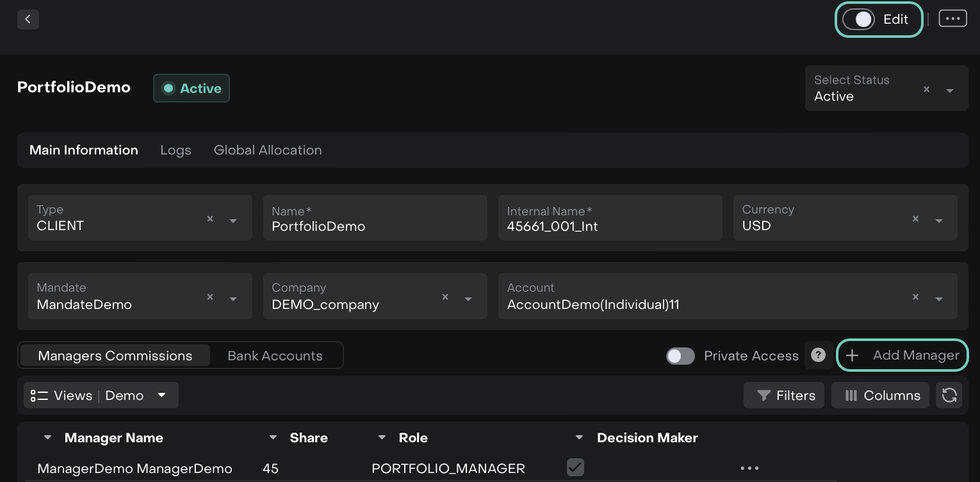The height and width of the screenshot is (482, 980).
Task: Open the Company dropdown list
Action: (x=468, y=299)
